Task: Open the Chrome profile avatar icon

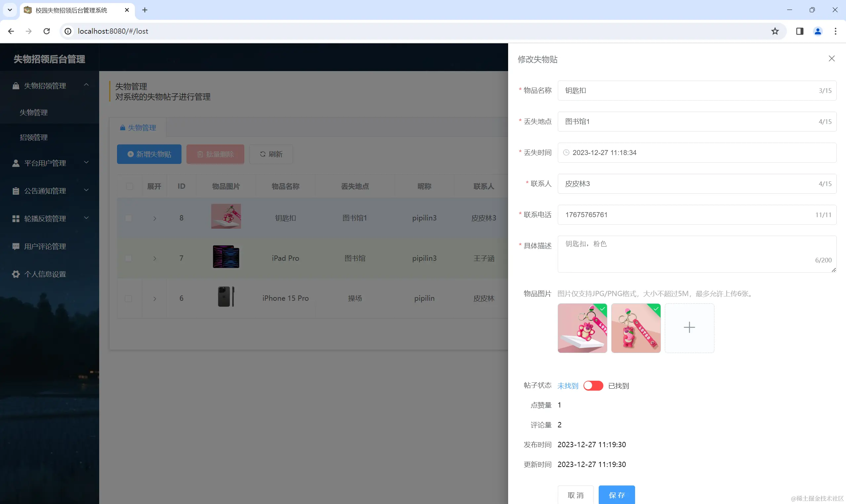Action: [x=818, y=31]
